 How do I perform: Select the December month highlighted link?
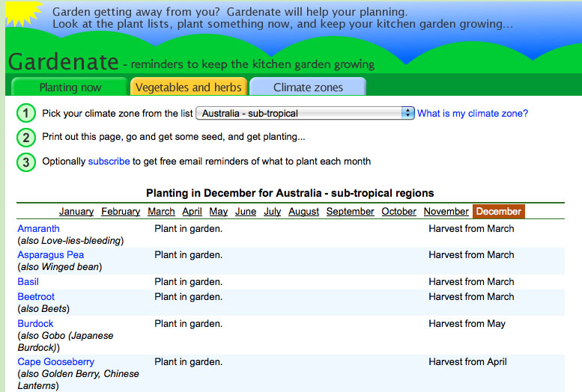tap(498, 212)
